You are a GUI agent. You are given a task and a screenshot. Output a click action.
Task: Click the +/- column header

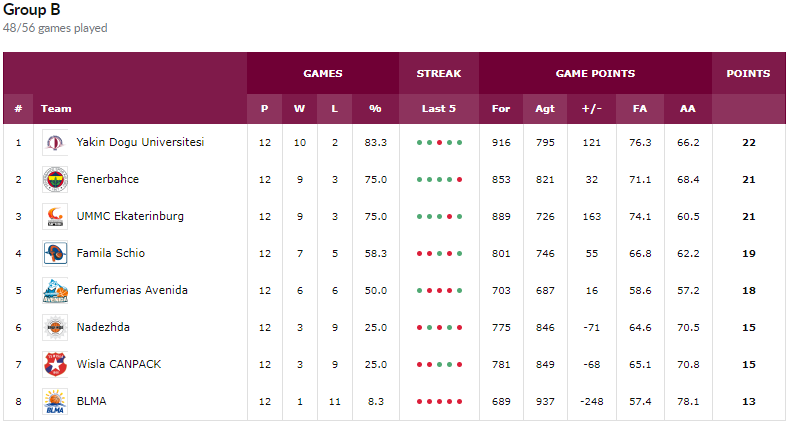tap(591, 109)
